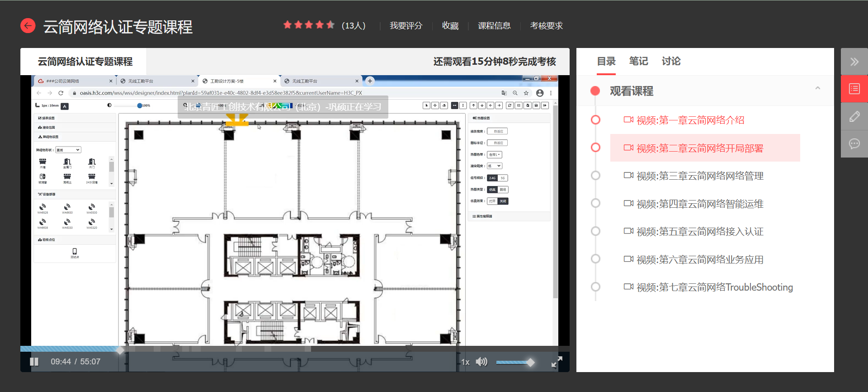Go back with the red arrow button
The height and width of the screenshot is (392, 868).
pyautogui.click(x=28, y=26)
